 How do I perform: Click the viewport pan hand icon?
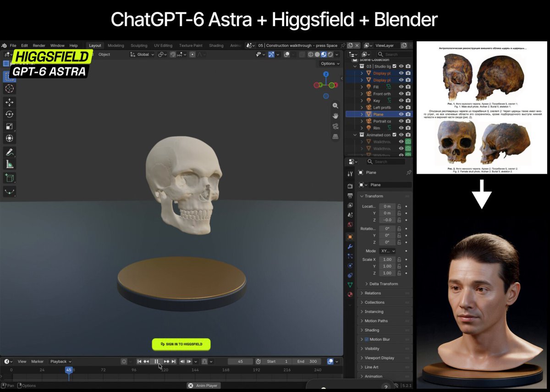(335, 115)
